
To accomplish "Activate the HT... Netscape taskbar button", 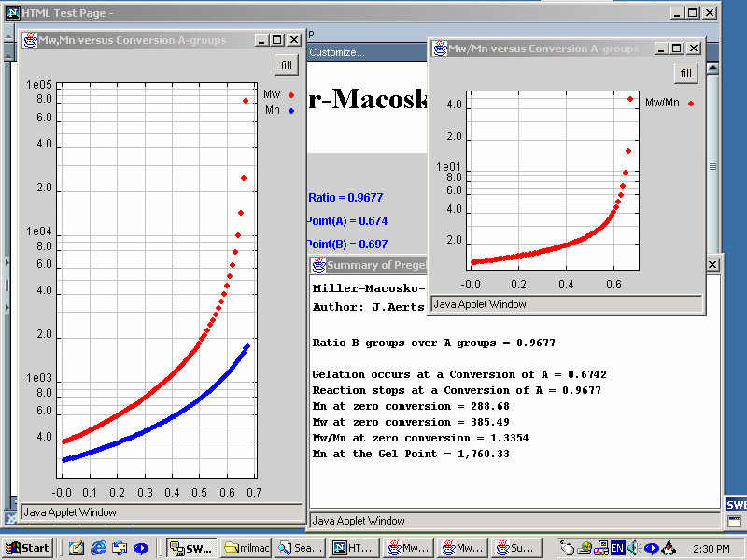I will pos(355,548).
